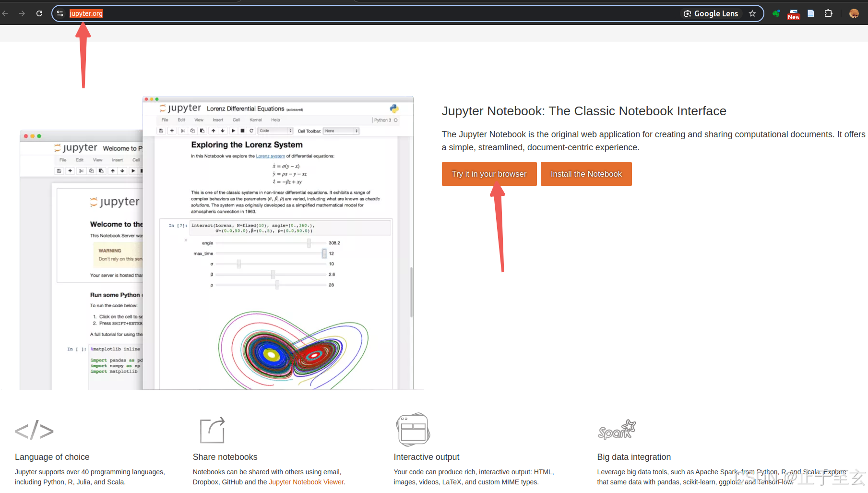Image resolution: width=868 pixels, height=493 pixels.
Task: Click the Lorenz notebook screenshot image
Action: tap(278, 243)
